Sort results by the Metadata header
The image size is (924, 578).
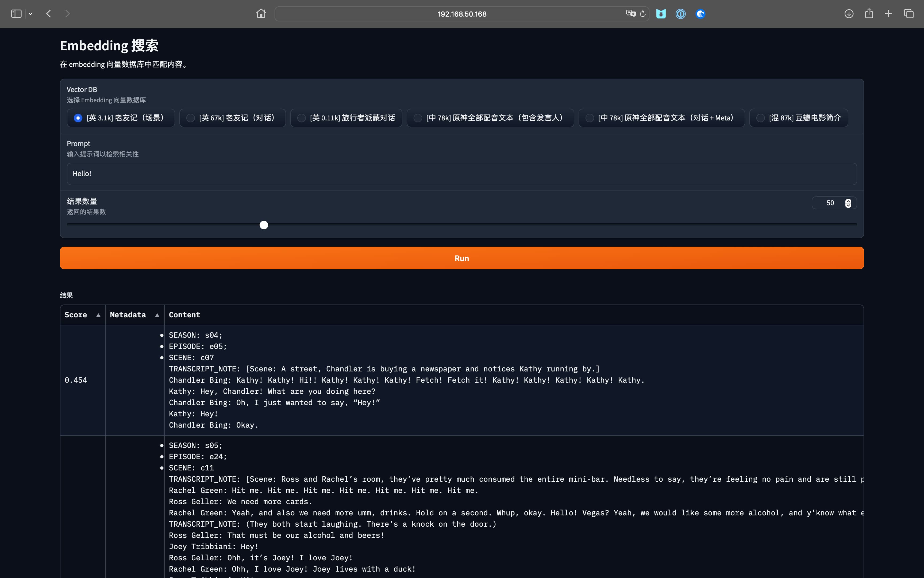[x=128, y=315]
